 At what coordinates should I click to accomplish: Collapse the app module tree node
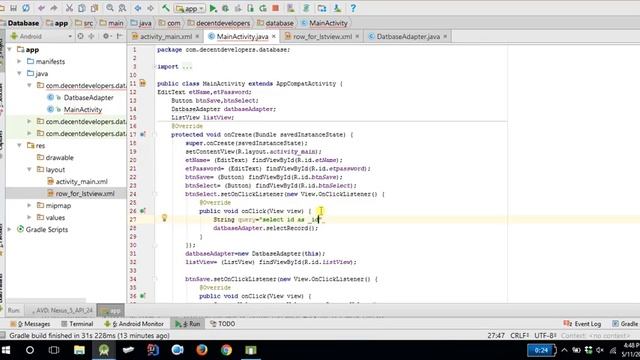tap(9, 49)
